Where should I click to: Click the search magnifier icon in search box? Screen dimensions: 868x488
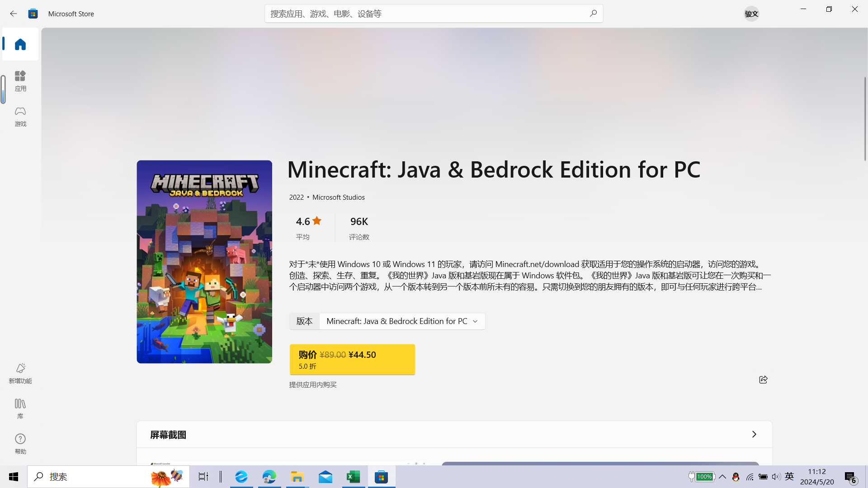coord(593,14)
